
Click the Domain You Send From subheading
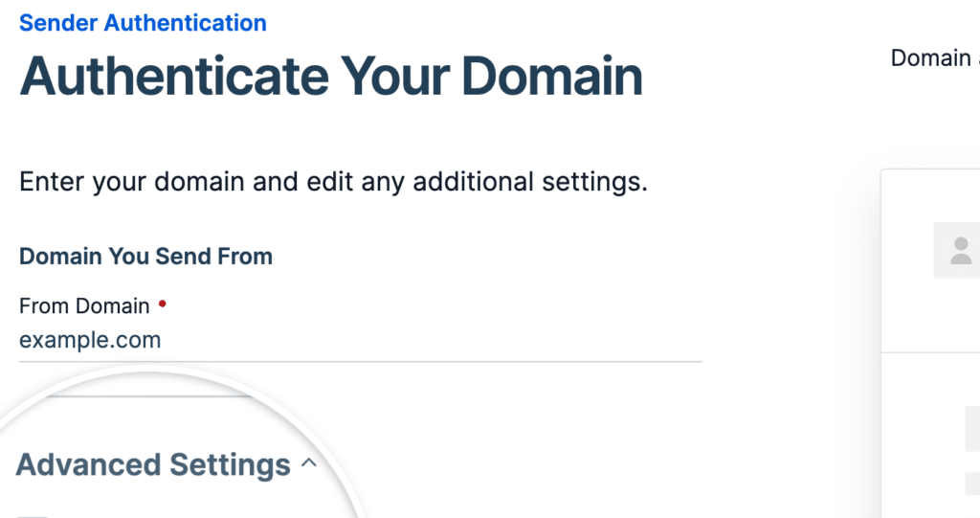145,257
